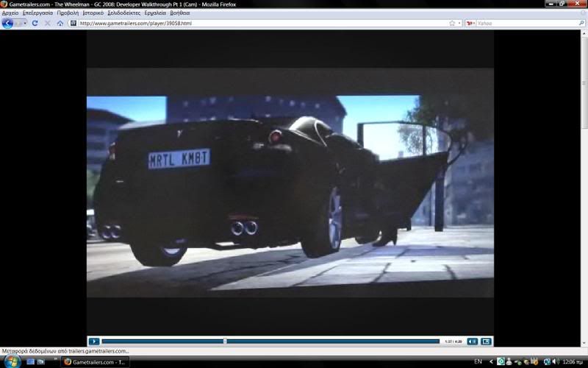Open the Yahoo search engine selector
The height and width of the screenshot is (368, 588).
470,24
